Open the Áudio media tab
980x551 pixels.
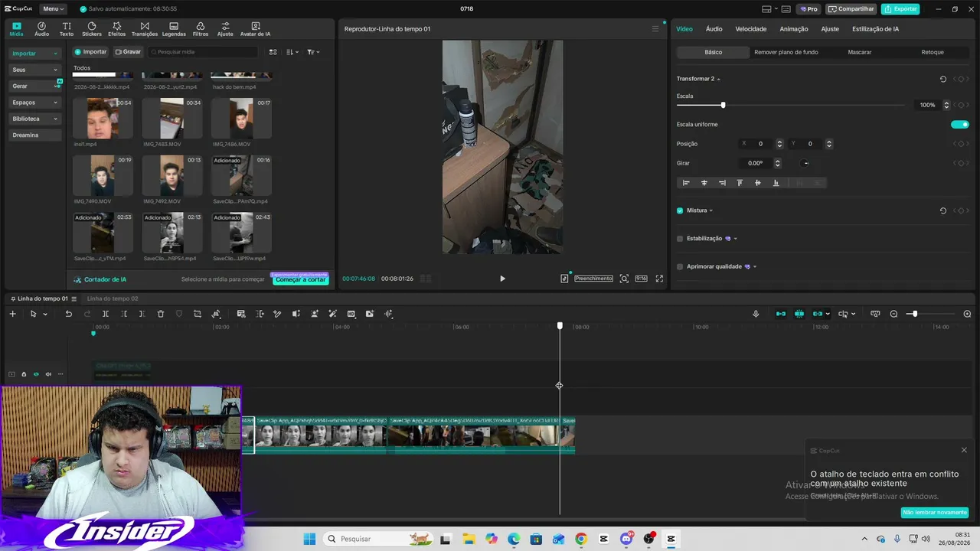pos(41,29)
